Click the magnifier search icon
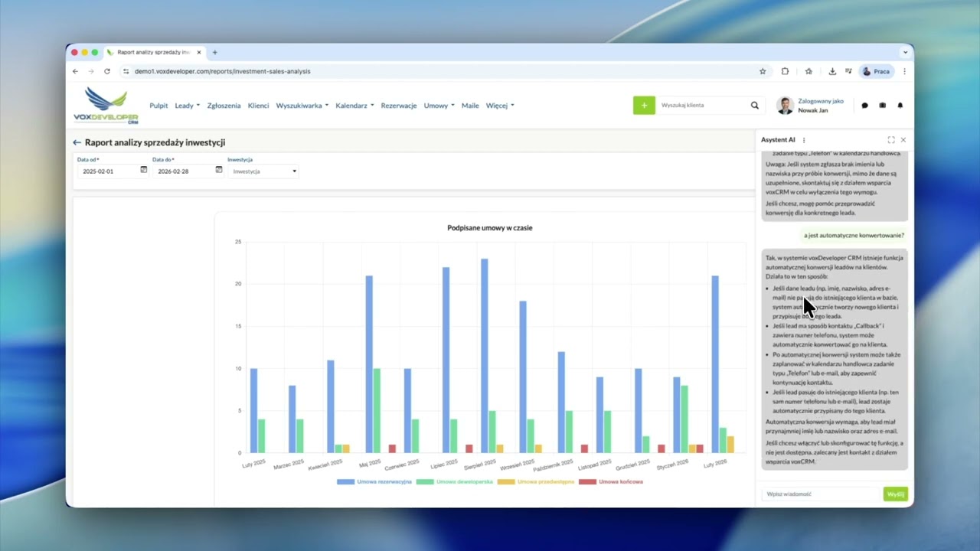The height and width of the screenshot is (551, 980). [755, 106]
